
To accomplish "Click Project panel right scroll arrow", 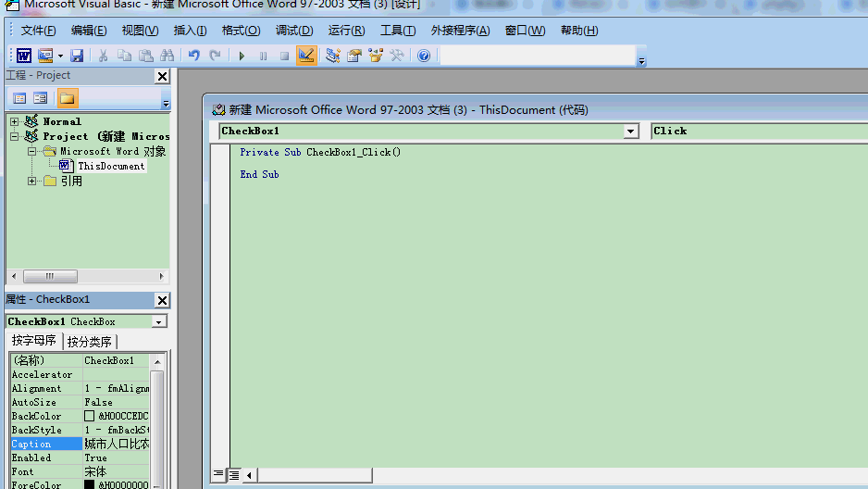I will point(161,276).
